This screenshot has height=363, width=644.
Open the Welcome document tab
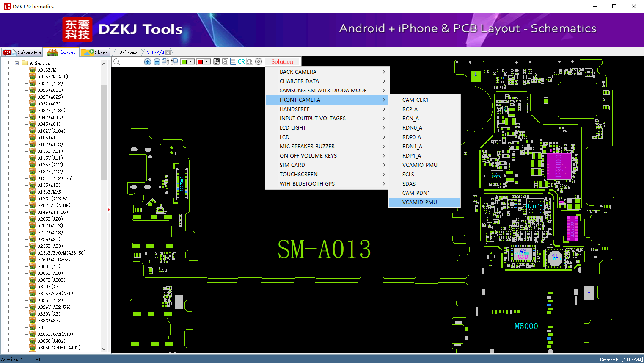(128, 53)
